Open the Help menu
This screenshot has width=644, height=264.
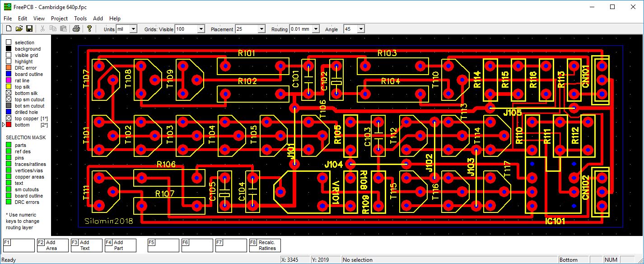[115, 19]
